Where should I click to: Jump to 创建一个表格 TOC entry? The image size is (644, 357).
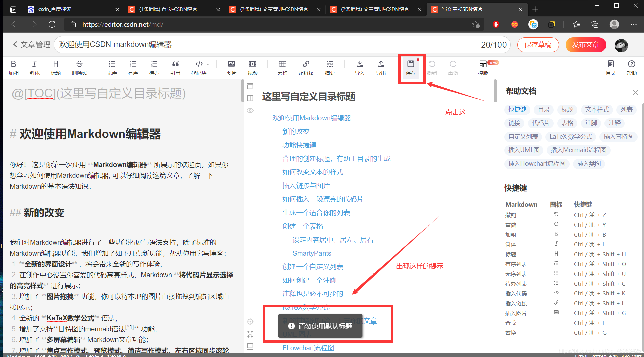click(303, 226)
